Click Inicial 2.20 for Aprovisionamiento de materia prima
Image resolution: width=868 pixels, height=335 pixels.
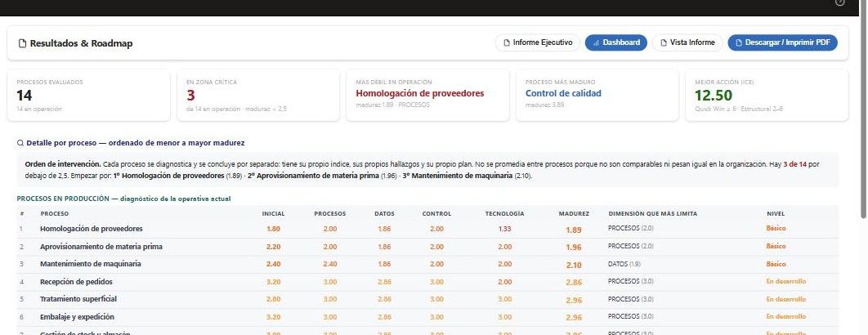tap(274, 247)
